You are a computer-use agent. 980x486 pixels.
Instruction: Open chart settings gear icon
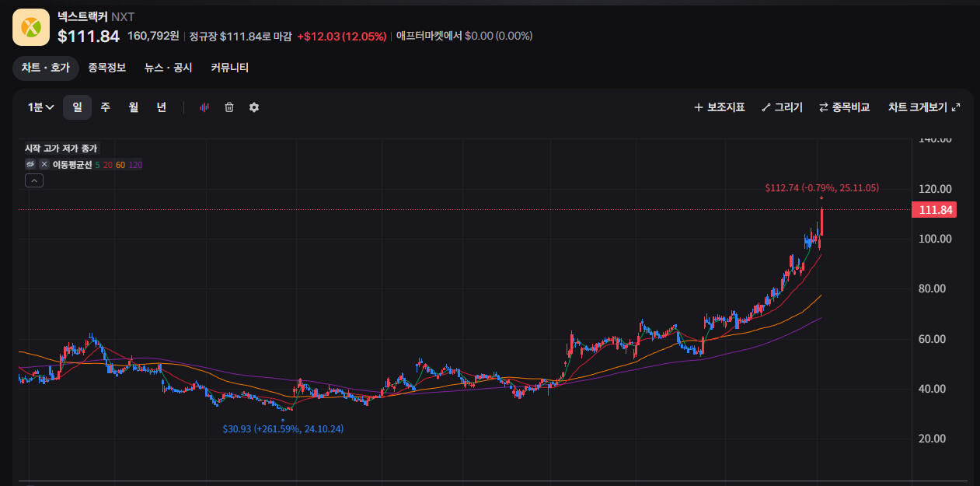coord(254,107)
